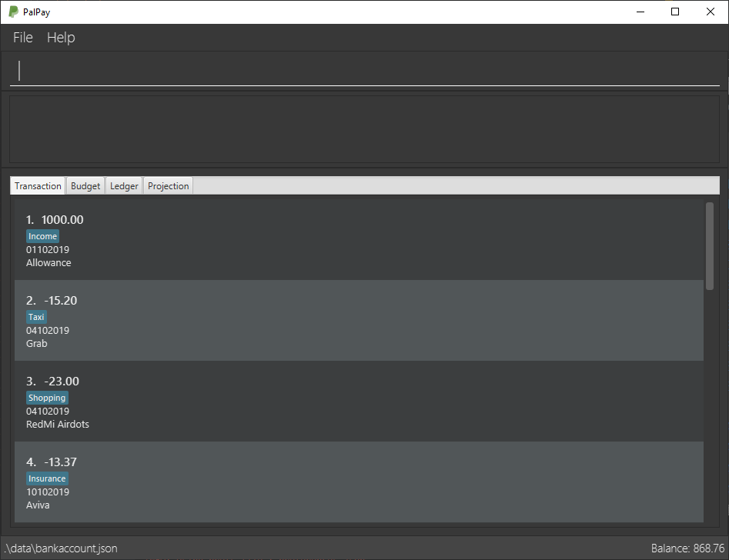Click the Allowance description text

(48, 263)
